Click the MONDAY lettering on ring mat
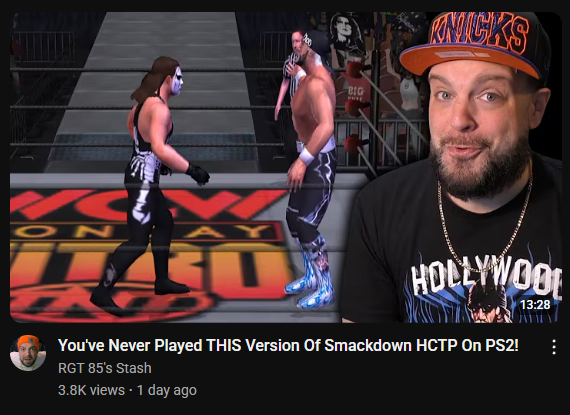The image size is (570, 415). point(145,232)
